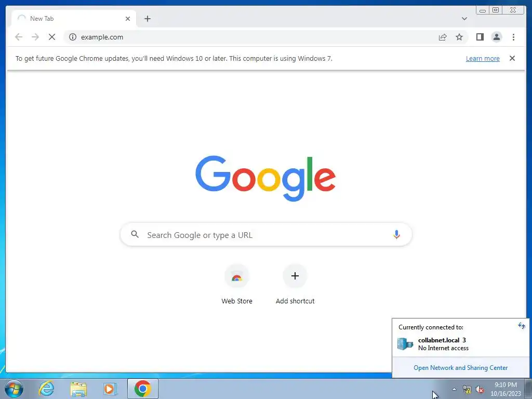Start voice search with microphone
Image resolution: width=532 pixels, height=399 pixels.
click(396, 234)
